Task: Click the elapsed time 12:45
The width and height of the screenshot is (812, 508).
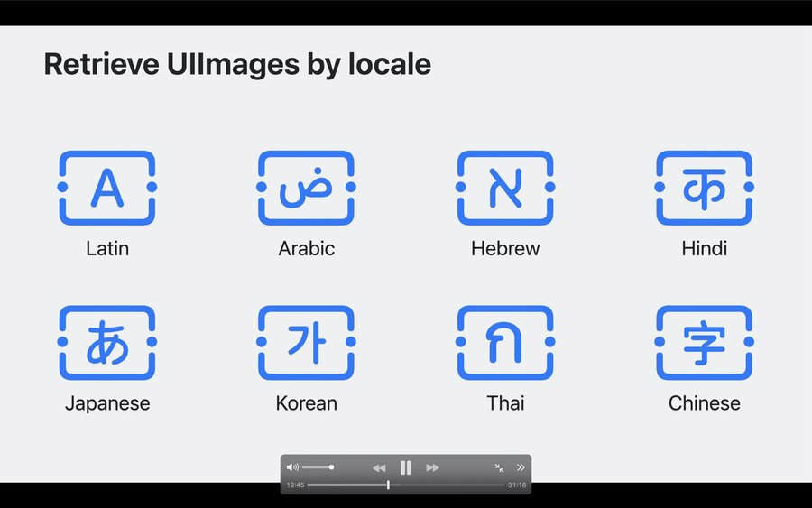Action: pyautogui.click(x=295, y=485)
